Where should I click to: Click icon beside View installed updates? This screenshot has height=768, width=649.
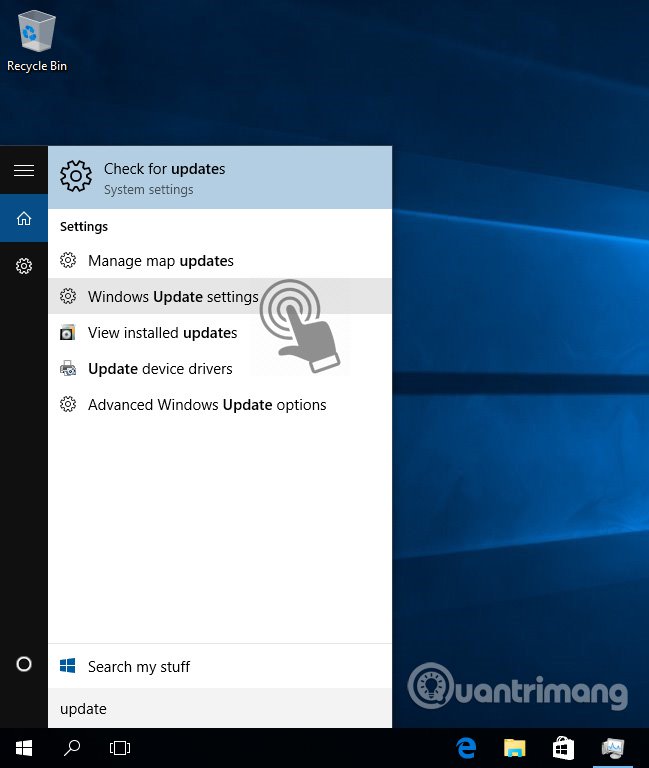[x=68, y=333]
